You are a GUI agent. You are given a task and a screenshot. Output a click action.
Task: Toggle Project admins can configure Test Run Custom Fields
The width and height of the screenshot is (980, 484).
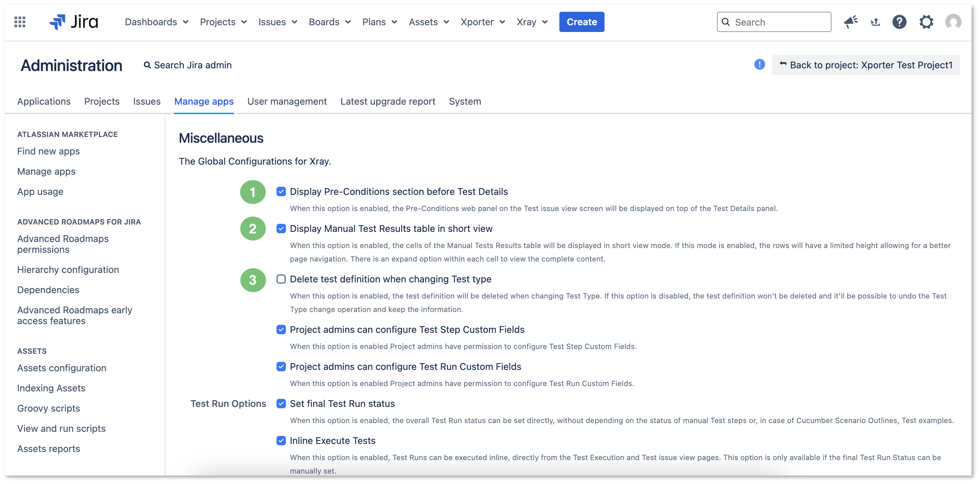(x=281, y=367)
